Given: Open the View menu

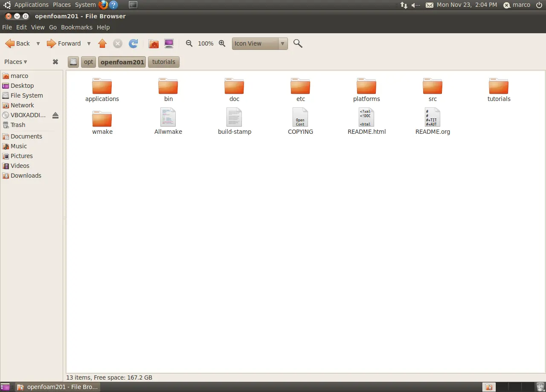Looking at the screenshot, I should pyautogui.click(x=38, y=27).
